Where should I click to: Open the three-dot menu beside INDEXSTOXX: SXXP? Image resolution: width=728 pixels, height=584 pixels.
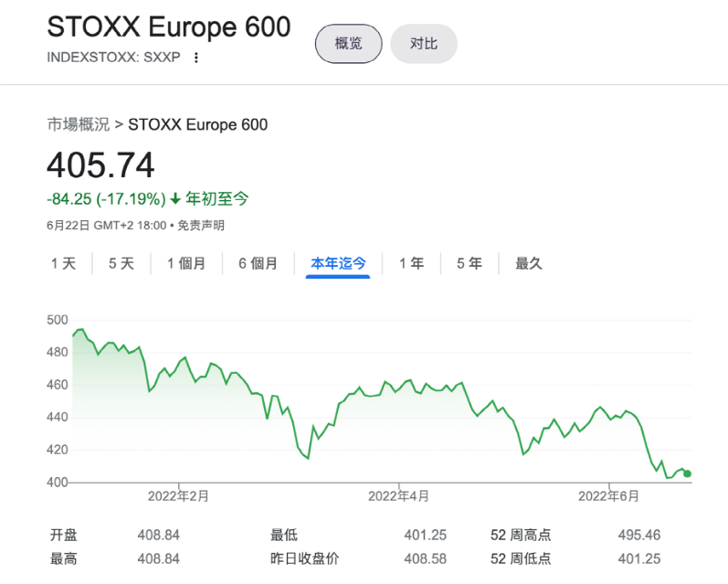click(195, 58)
